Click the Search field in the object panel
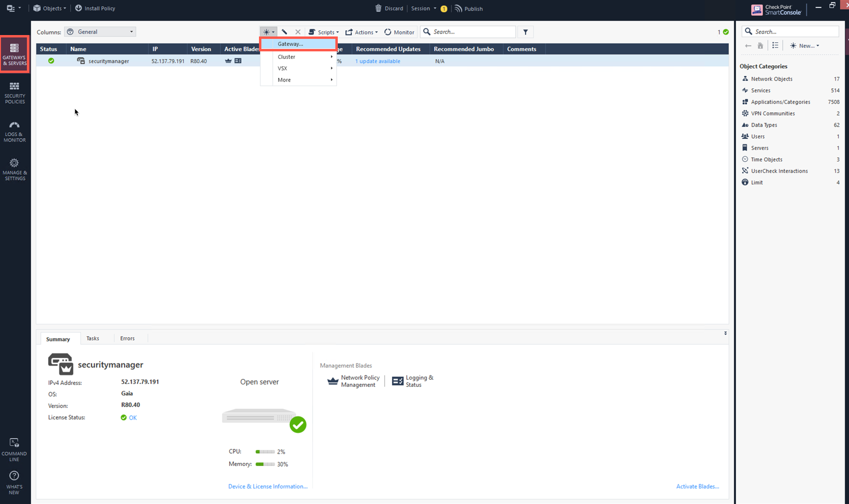 tap(789, 31)
